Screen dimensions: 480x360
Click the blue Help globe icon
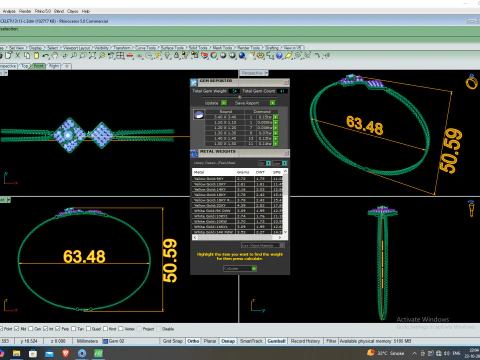pyautogui.click(x=279, y=56)
